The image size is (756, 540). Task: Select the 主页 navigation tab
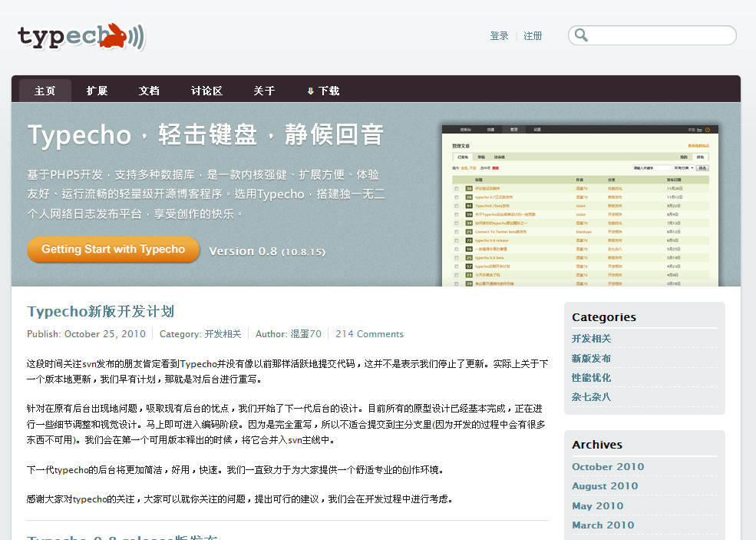click(45, 91)
